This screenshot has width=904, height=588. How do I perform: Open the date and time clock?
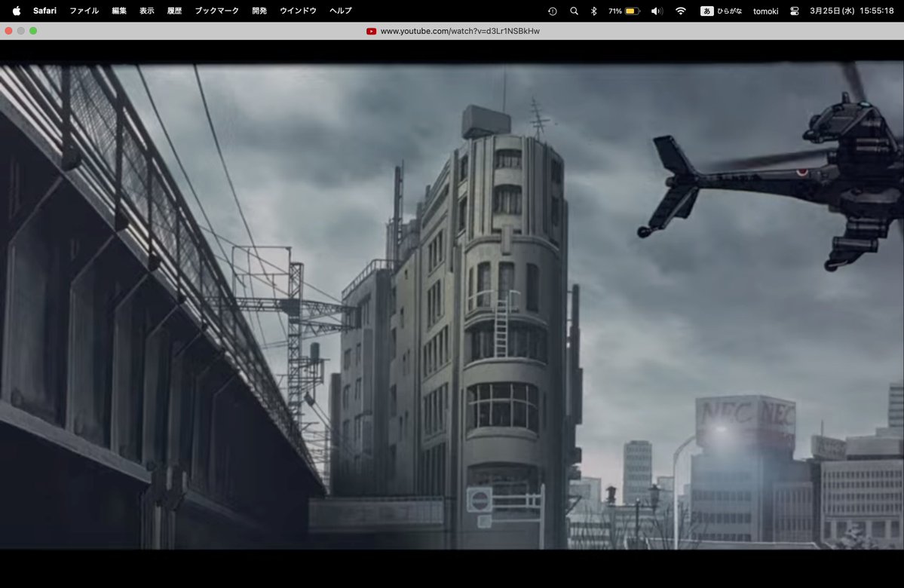(851, 11)
